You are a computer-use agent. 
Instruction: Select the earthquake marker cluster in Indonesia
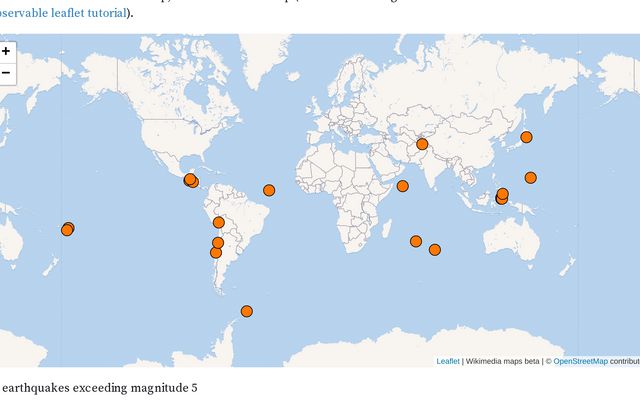(x=502, y=196)
